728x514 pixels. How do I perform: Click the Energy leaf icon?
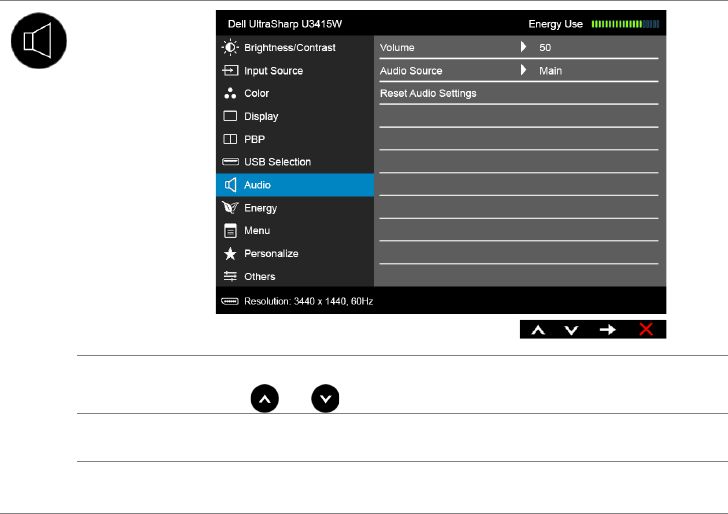[230, 208]
